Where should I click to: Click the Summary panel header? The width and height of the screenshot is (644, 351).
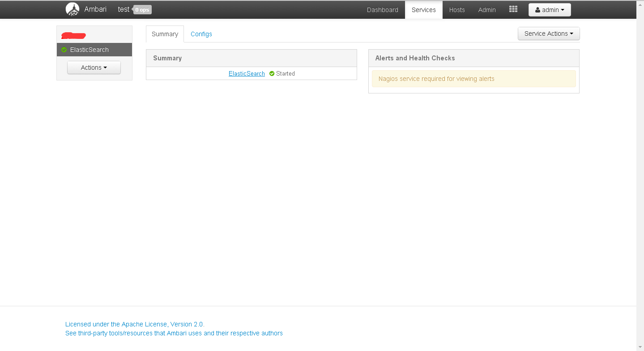click(x=252, y=58)
